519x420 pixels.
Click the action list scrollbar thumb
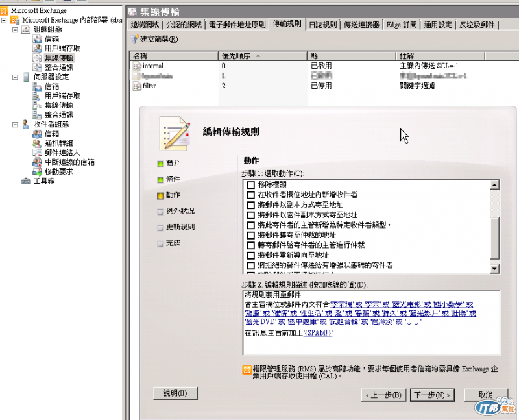point(494,238)
